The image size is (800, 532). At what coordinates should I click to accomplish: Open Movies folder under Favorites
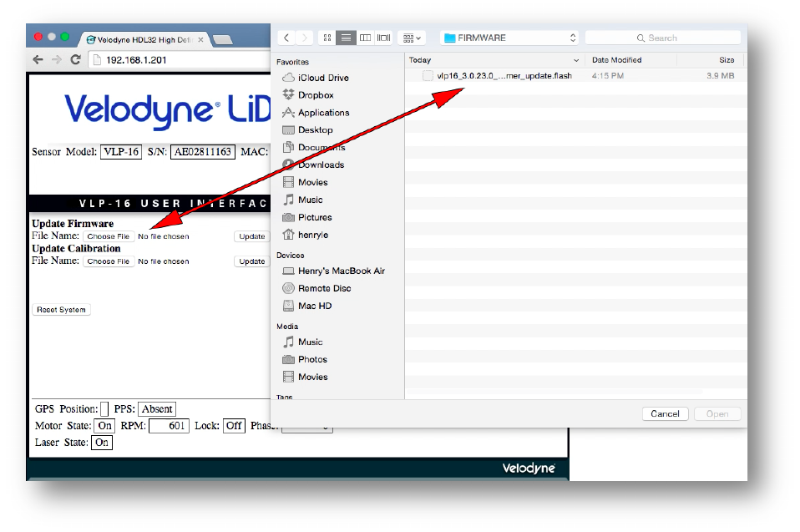point(313,182)
